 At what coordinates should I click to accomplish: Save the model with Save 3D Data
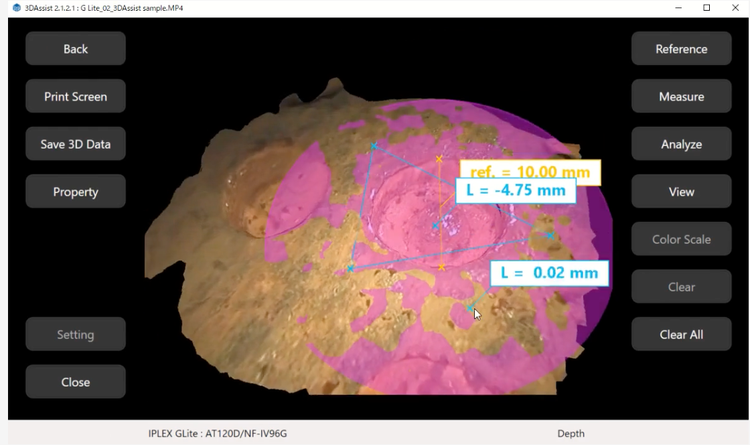point(76,144)
